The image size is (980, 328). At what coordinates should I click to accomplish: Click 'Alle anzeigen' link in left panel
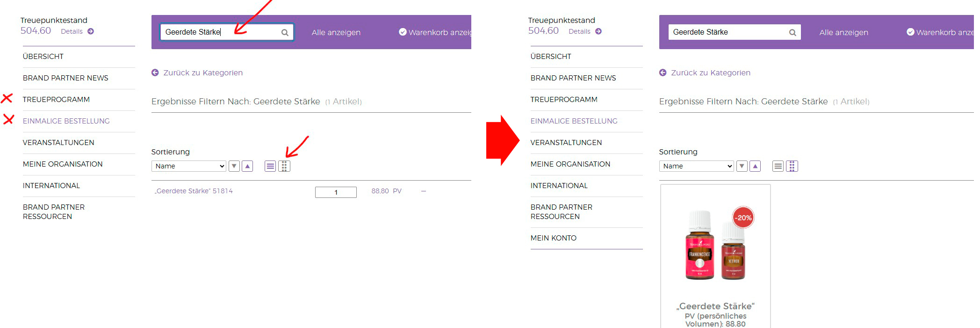336,32
